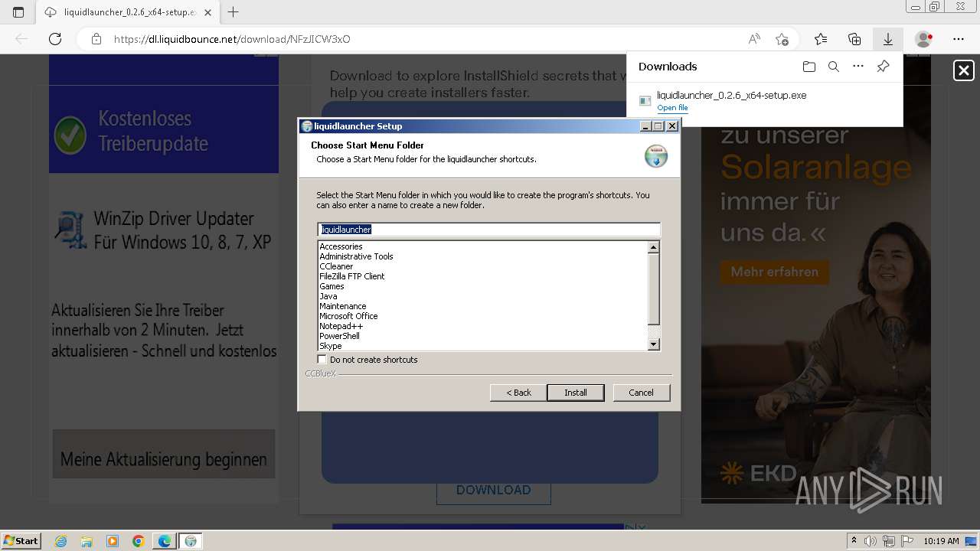This screenshot has width=980, height=551.
Task: Open file link in Downloads panel
Action: coord(672,108)
